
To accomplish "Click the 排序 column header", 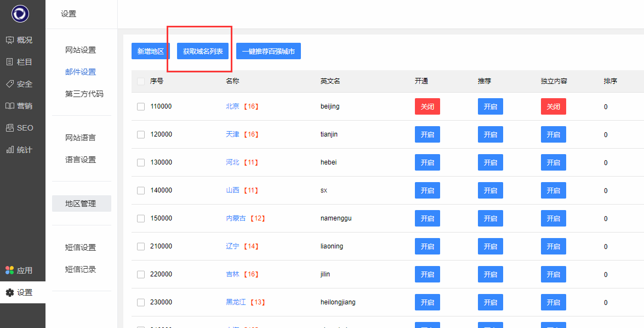I will 611,81.
